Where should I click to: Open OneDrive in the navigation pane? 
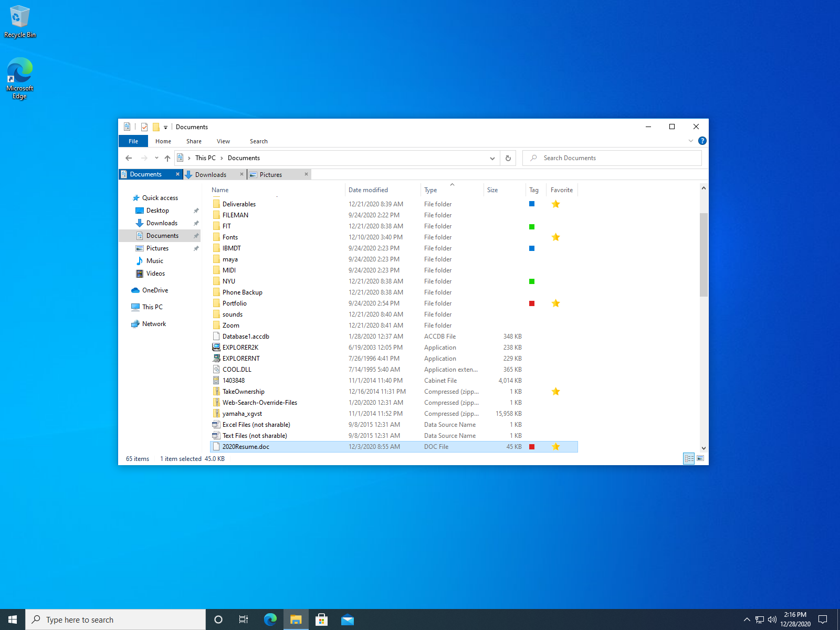point(155,290)
